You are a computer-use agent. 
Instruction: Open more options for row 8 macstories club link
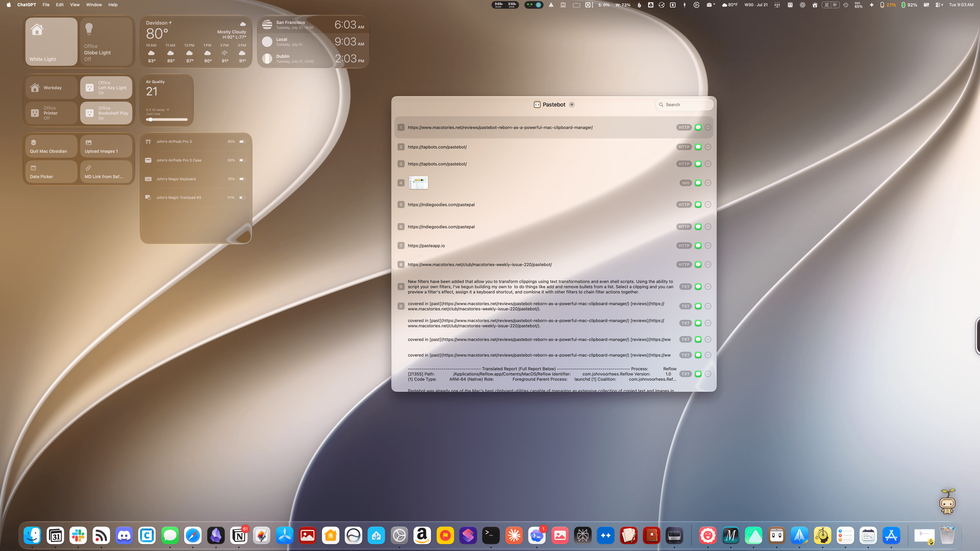(x=708, y=265)
